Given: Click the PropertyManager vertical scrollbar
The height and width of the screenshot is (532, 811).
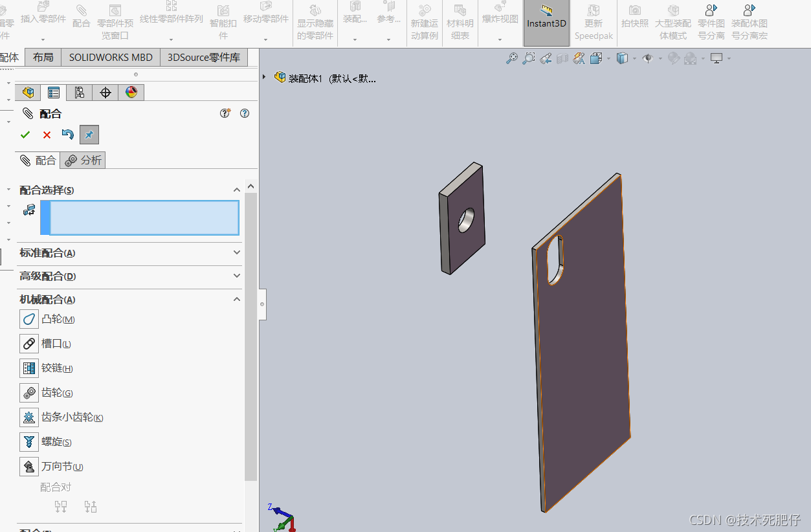Looking at the screenshot, I should [x=251, y=337].
